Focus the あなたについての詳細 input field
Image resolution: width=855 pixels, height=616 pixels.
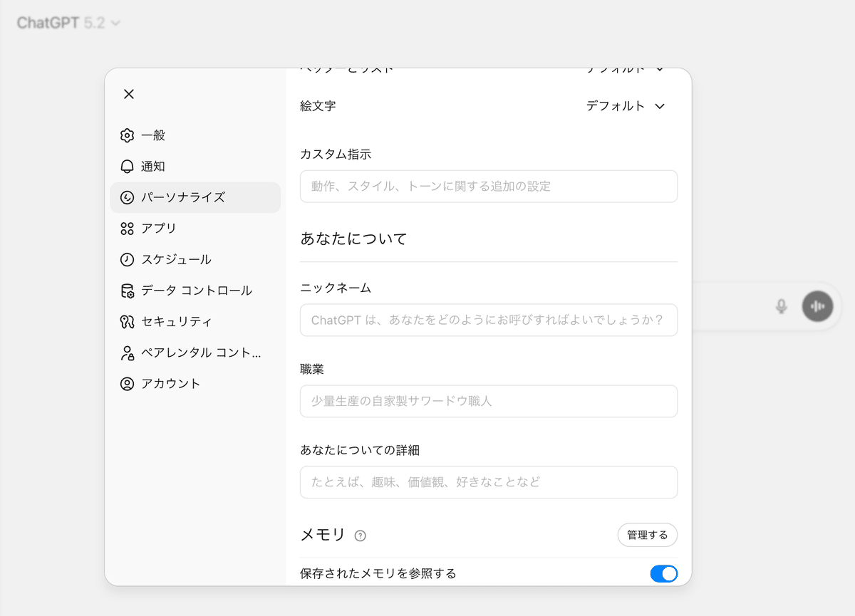tap(489, 482)
